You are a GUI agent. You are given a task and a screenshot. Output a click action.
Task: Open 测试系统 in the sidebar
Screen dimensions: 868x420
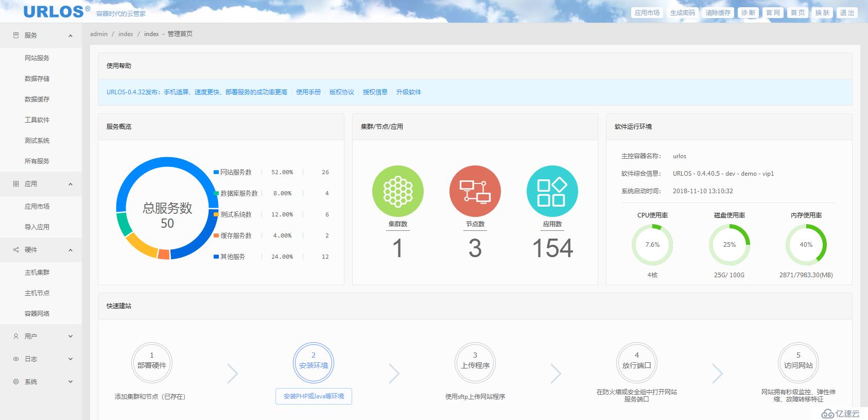click(x=37, y=141)
